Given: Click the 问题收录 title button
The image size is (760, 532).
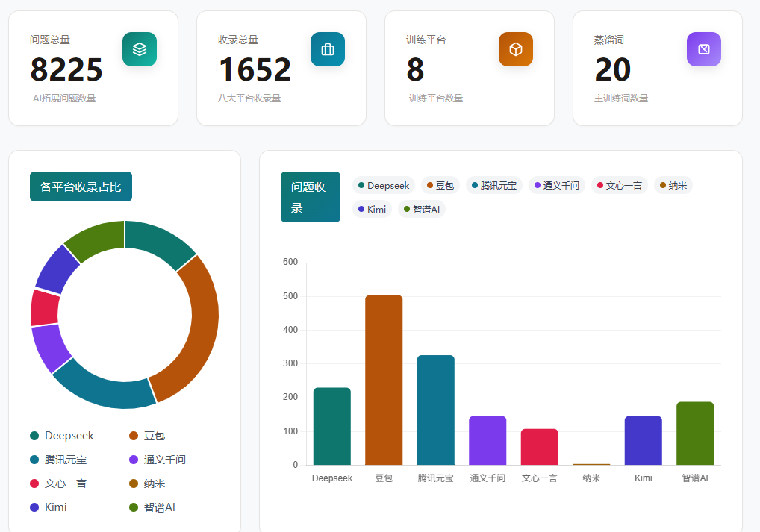Looking at the screenshot, I should pyautogui.click(x=311, y=197).
